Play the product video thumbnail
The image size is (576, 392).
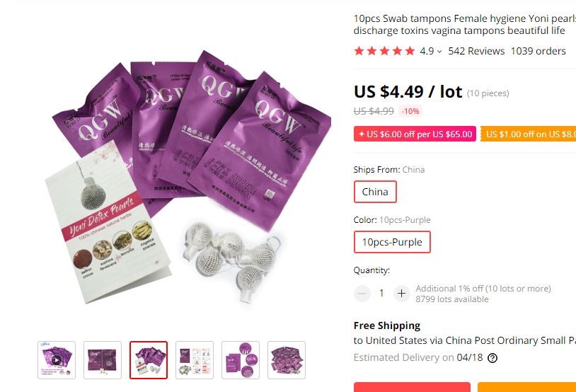tap(57, 360)
